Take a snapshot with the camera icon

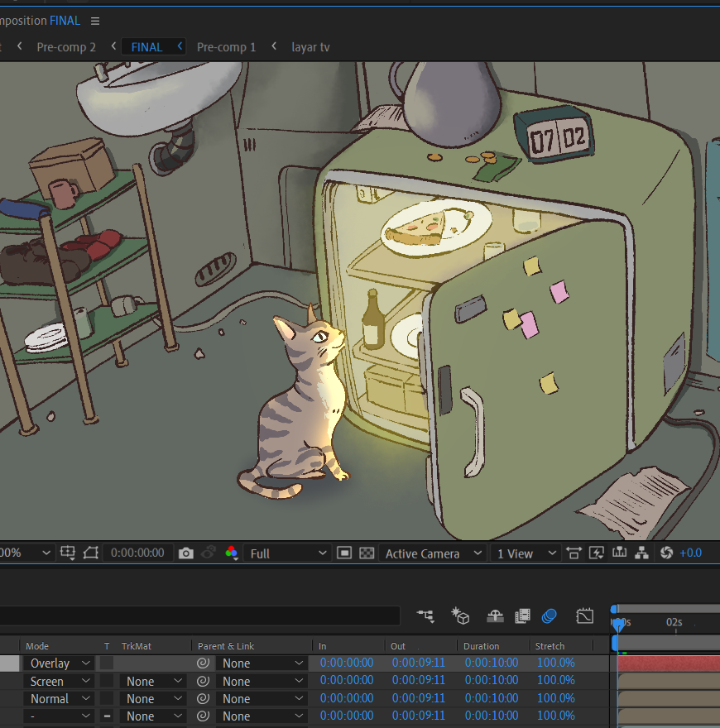(186, 553)
